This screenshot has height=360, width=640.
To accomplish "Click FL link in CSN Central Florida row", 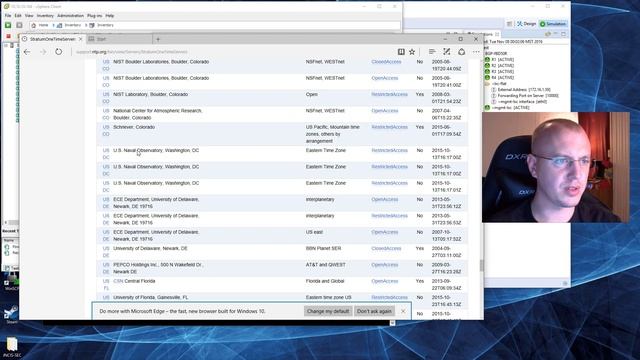I will [106, 288].
